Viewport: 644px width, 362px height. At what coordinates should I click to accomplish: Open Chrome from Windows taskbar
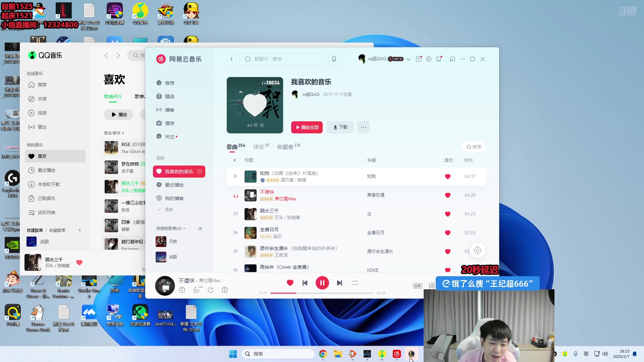click(323, 354)
